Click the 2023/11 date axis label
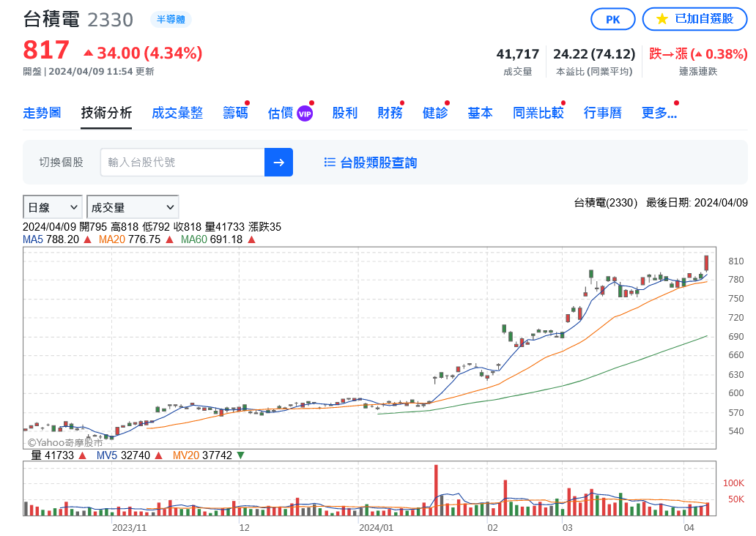The image size is (756, 536). click(x=129, y=528)
